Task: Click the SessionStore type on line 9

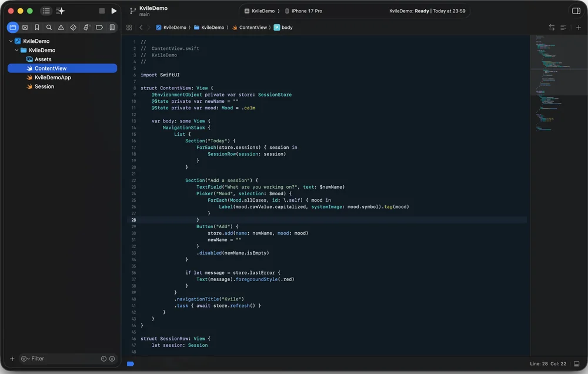Action: pos(275,95)
